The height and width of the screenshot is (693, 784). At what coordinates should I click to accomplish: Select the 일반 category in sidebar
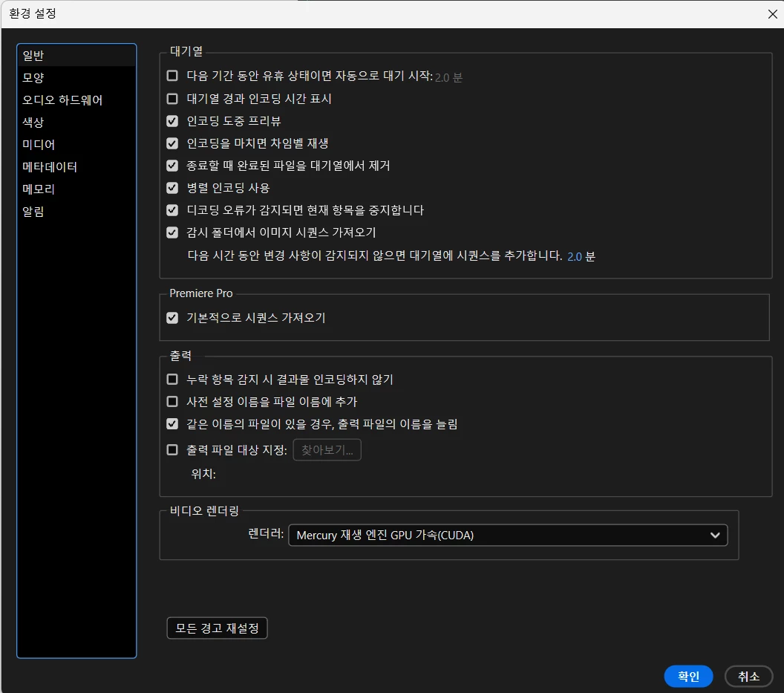(x=76, y=56)
